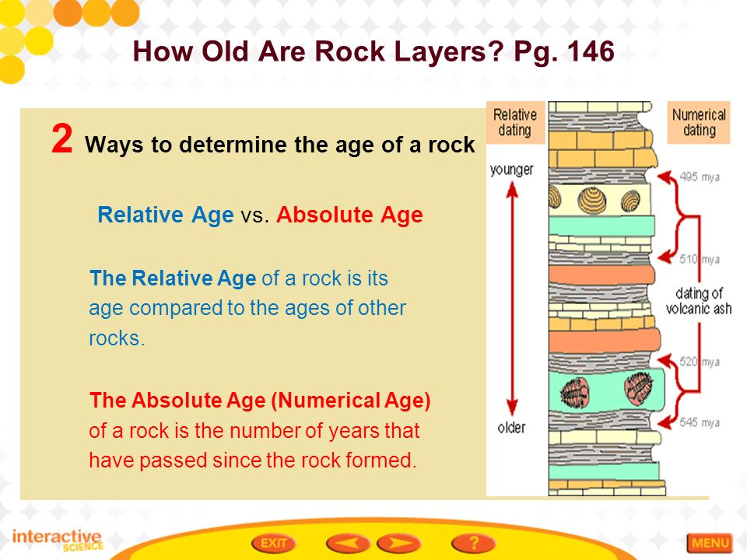Advance to next slide with right arrow
The width and height of the screenshot is (747, 560).
[398, 543]
